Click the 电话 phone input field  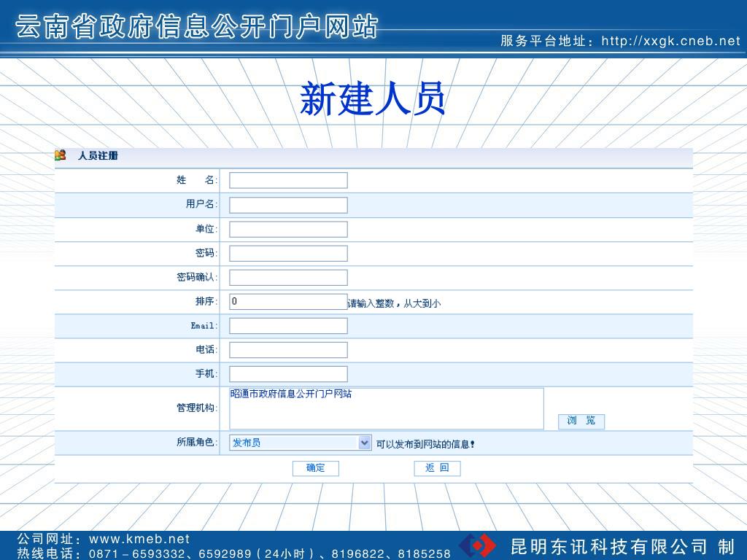288,350
